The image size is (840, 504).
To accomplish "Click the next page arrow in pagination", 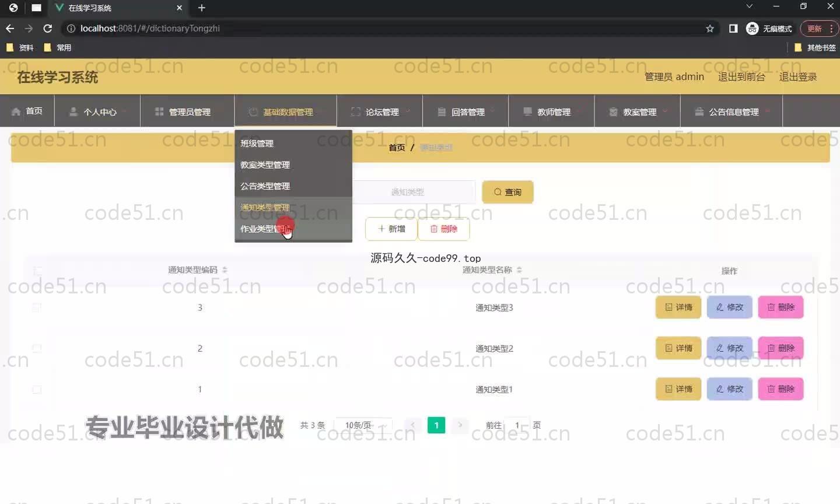I will 460,425.
